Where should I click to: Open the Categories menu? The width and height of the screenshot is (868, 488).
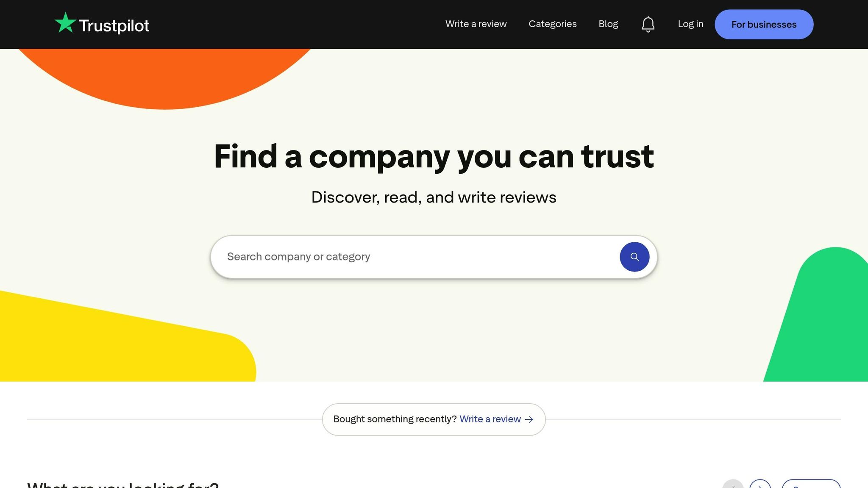point(553,24)
